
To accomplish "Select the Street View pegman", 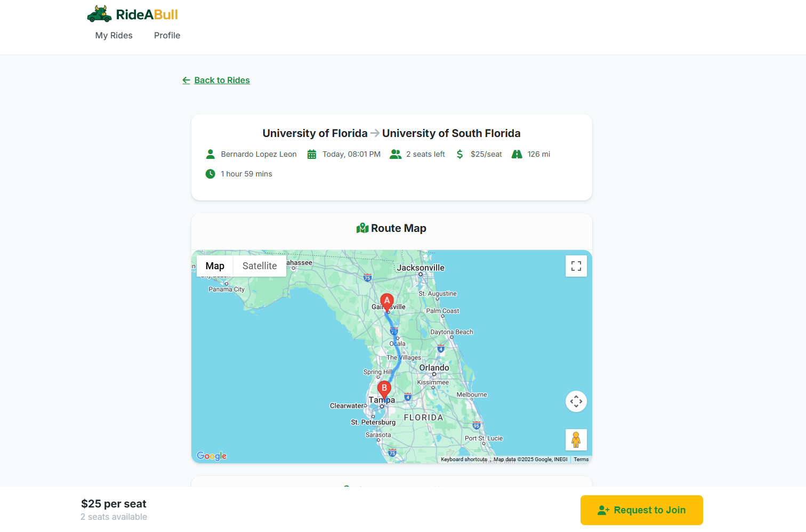I will [576, 440].
